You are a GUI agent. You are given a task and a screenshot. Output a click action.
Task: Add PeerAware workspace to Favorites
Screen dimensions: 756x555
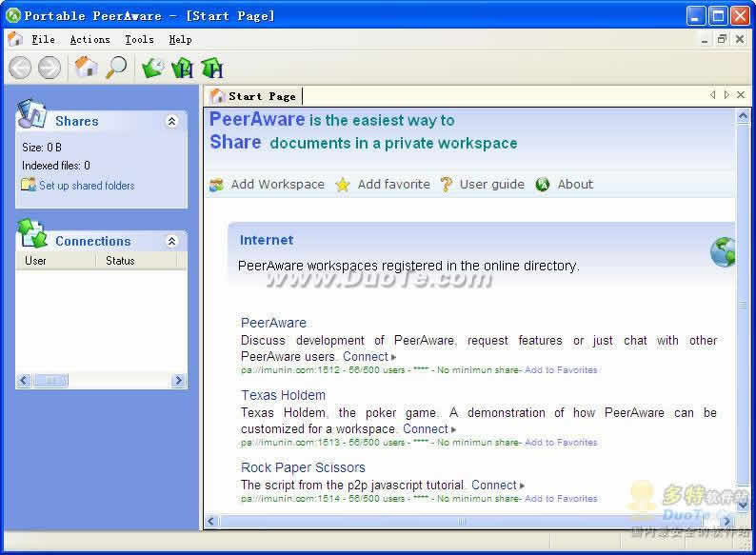[561, 369]
